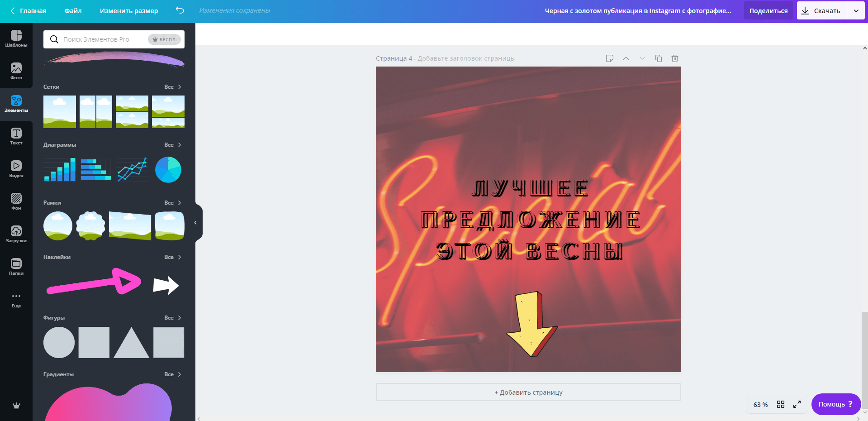868x421 pixels.
Task: Open the Файл menu
Action: (73, 11)
